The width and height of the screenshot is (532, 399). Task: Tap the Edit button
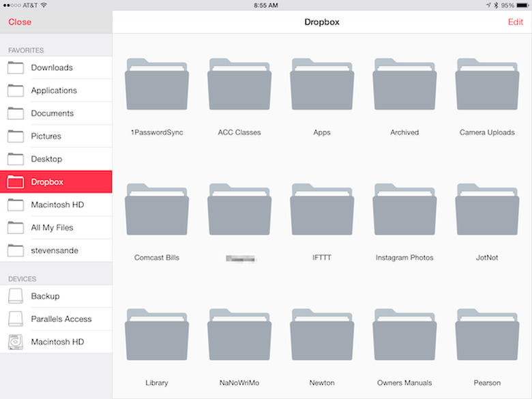click(516, 22)
